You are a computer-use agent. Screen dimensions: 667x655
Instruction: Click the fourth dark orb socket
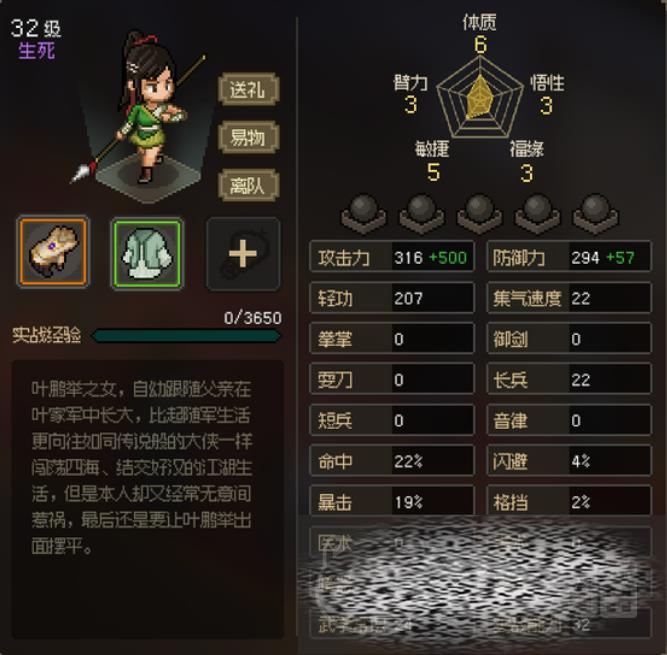(538, 214)
